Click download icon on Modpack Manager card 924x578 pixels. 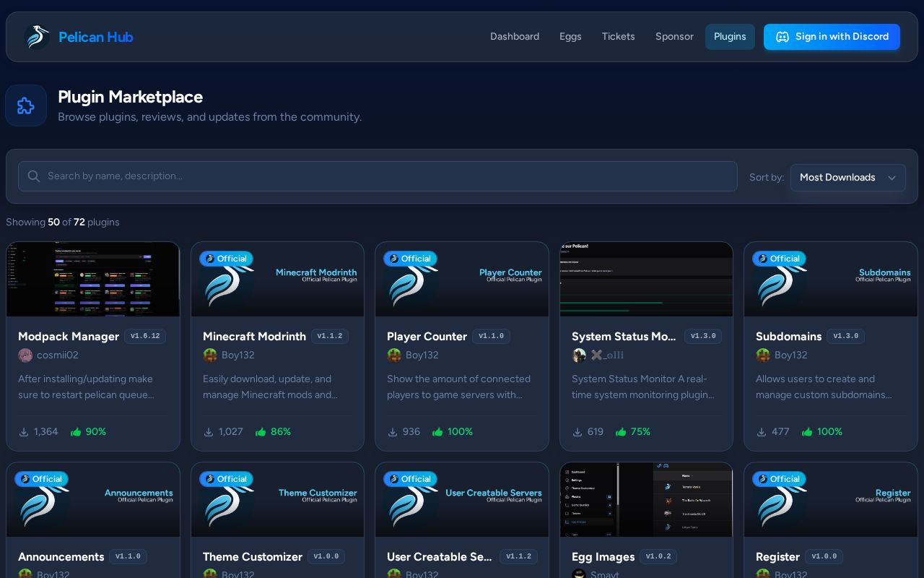pyautogui.click(x=24, y=432)
